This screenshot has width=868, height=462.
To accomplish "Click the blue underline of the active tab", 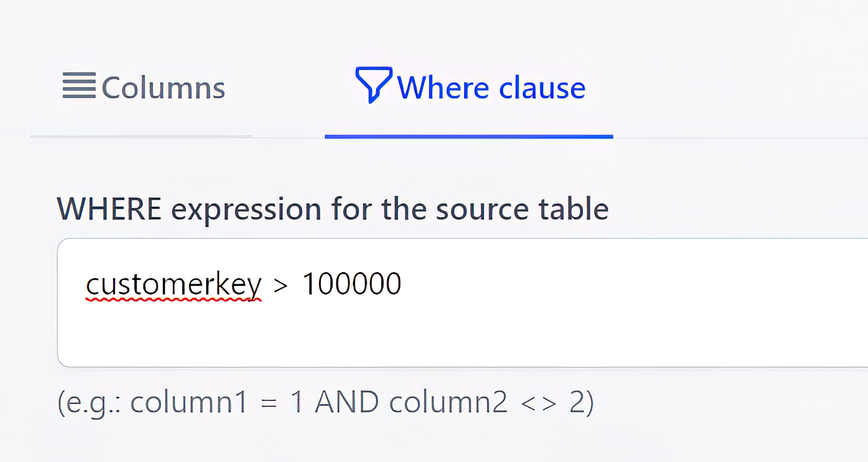I will tap(469, 137).
